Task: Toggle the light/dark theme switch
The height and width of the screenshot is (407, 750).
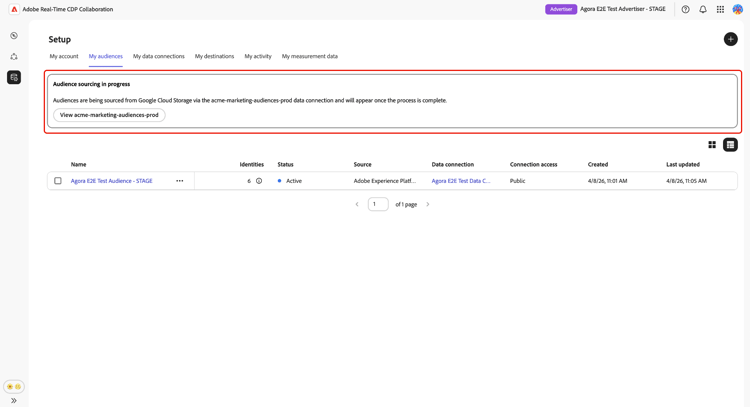Action: (x=14, y=386)
